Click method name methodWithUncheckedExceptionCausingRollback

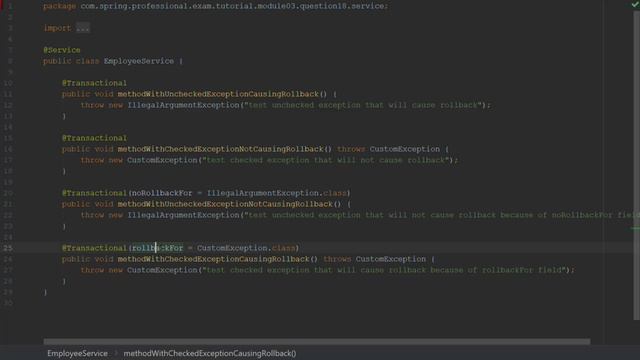[218, 94]
